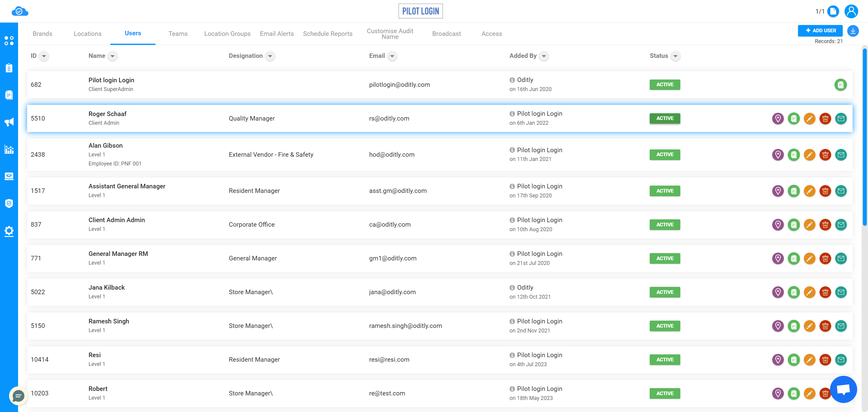Click the Broadcast menu tab
This screenshot has width=868, height=412.
[x=446, y=33]
